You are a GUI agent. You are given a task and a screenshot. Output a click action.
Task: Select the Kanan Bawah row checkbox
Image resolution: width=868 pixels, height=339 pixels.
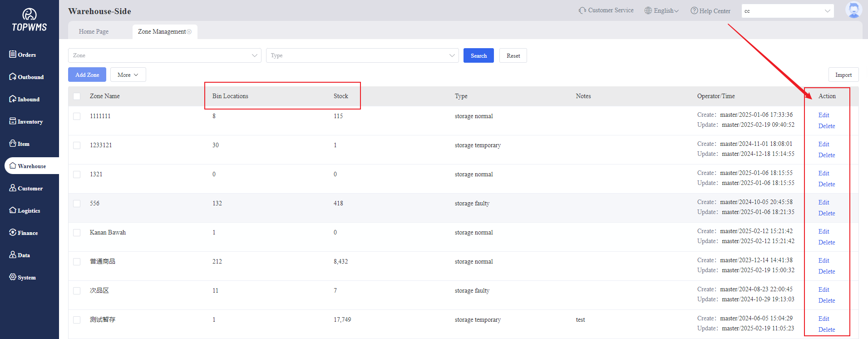coord(77,233)
